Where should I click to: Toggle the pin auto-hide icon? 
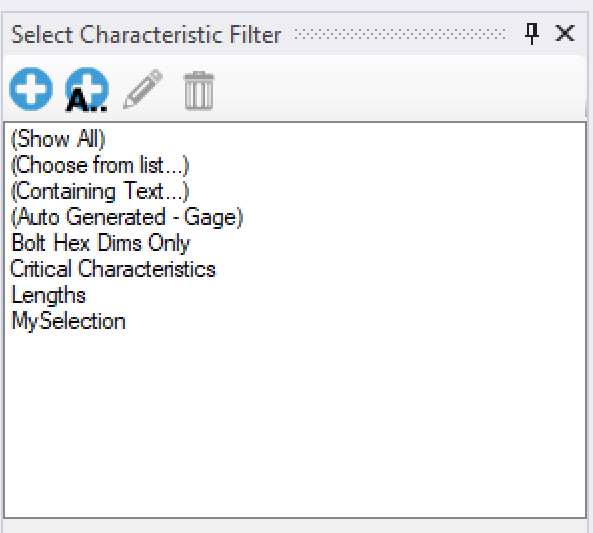(x=532, y=34)
